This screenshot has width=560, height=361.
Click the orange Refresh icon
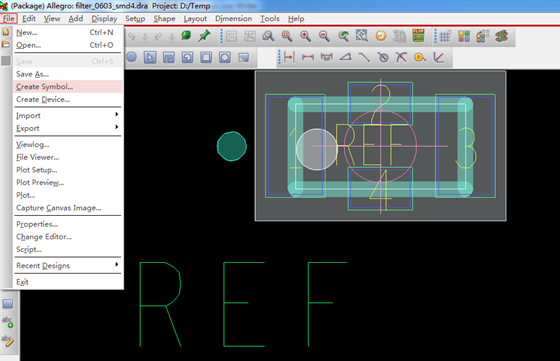[381, 36]
